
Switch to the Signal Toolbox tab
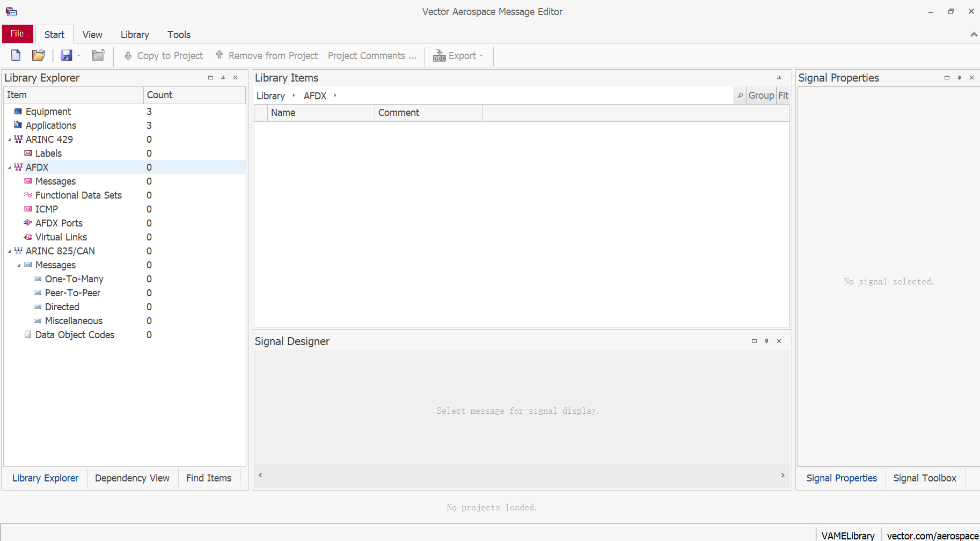click(925, 478)
